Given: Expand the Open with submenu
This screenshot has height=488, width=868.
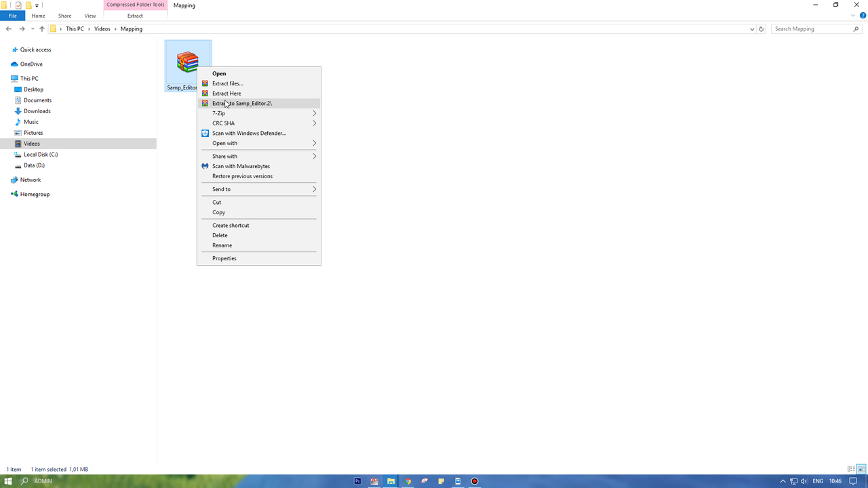Looking at the screenshot, I should pos(258,143).
